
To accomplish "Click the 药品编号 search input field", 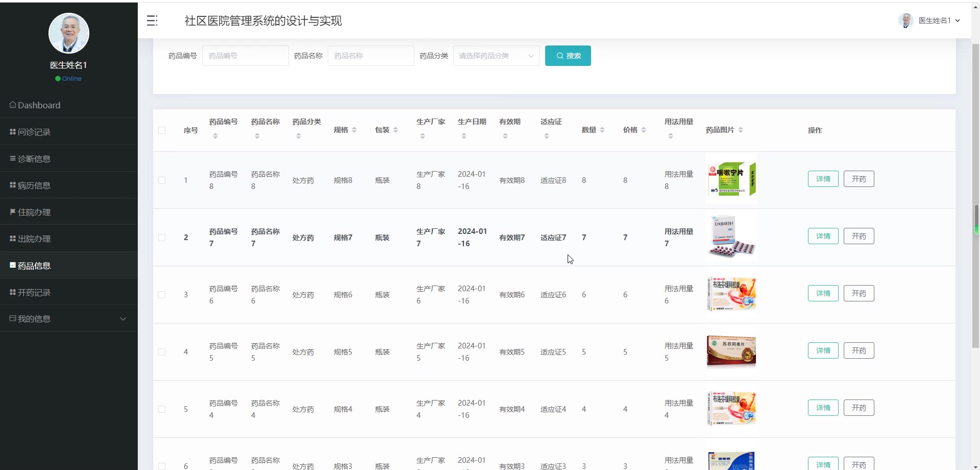I will pos(245,56).
